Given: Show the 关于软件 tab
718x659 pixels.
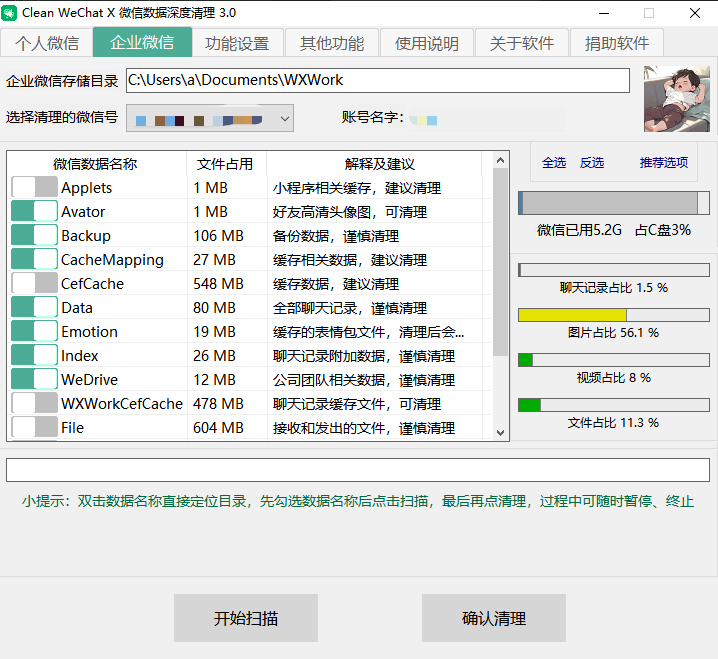Looking at the screenshot, I should tap(522, 43).
